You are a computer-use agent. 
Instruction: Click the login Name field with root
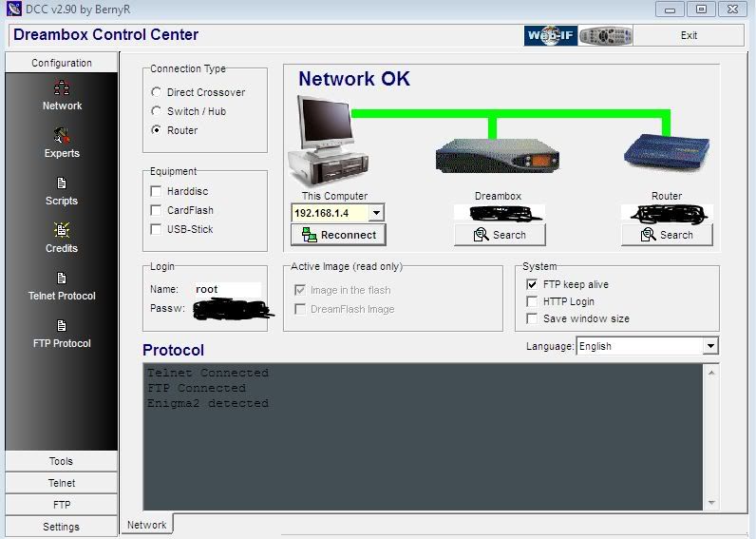pyautogui.click(x=227, y=289)
